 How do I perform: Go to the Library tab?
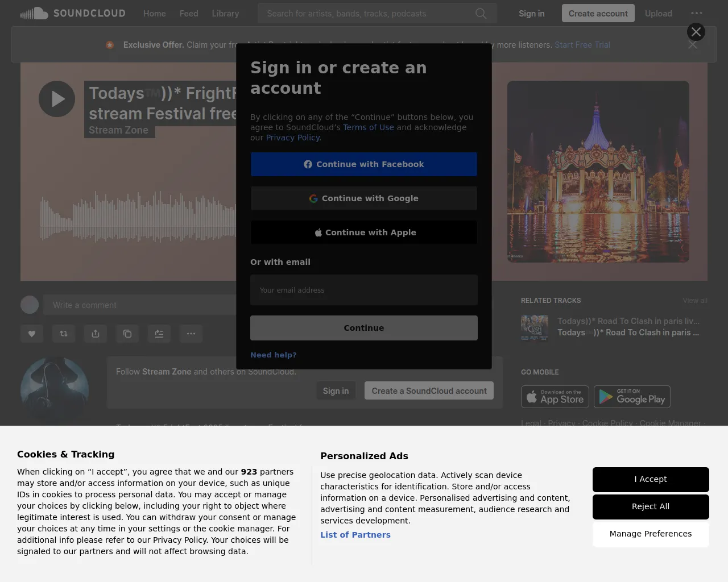pyautogui.click(x=225, y=14)
